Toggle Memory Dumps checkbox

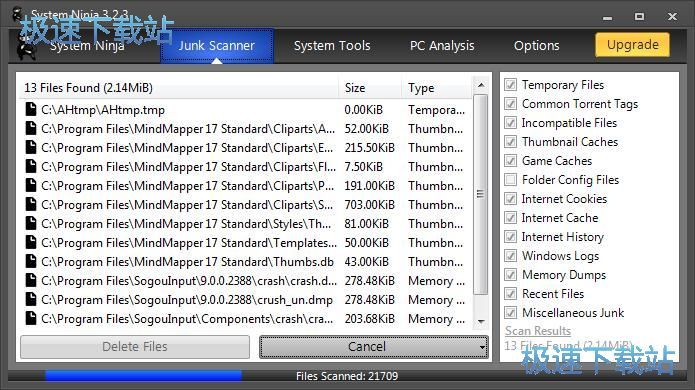pyautogui.click(x=511, y=275)
